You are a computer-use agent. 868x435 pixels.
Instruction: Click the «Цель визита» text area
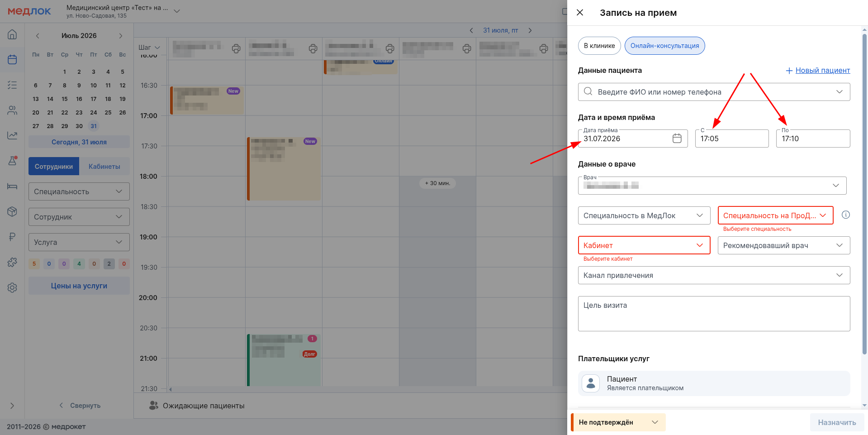click(x=714, y=314)
